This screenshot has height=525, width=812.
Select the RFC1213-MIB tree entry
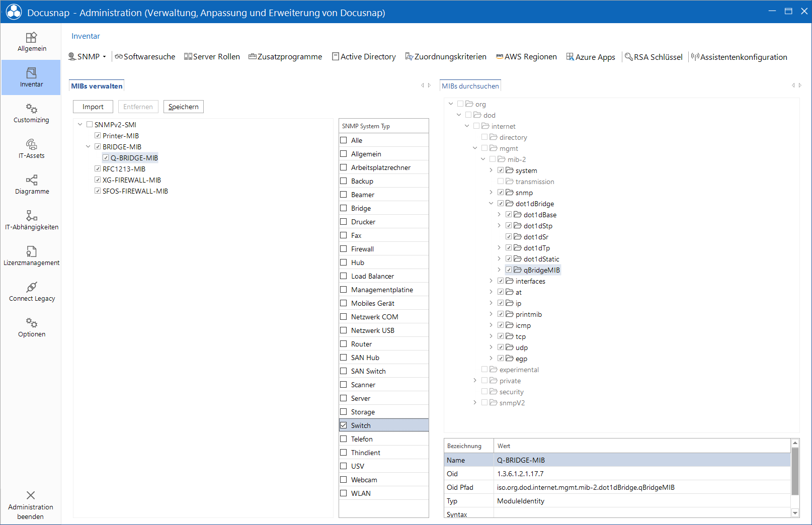[124, 169]
